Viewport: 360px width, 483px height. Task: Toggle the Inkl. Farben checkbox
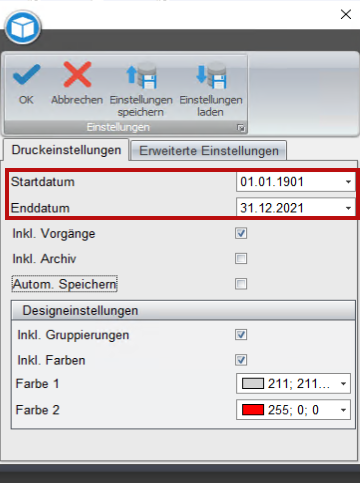(x=241, y=360)
